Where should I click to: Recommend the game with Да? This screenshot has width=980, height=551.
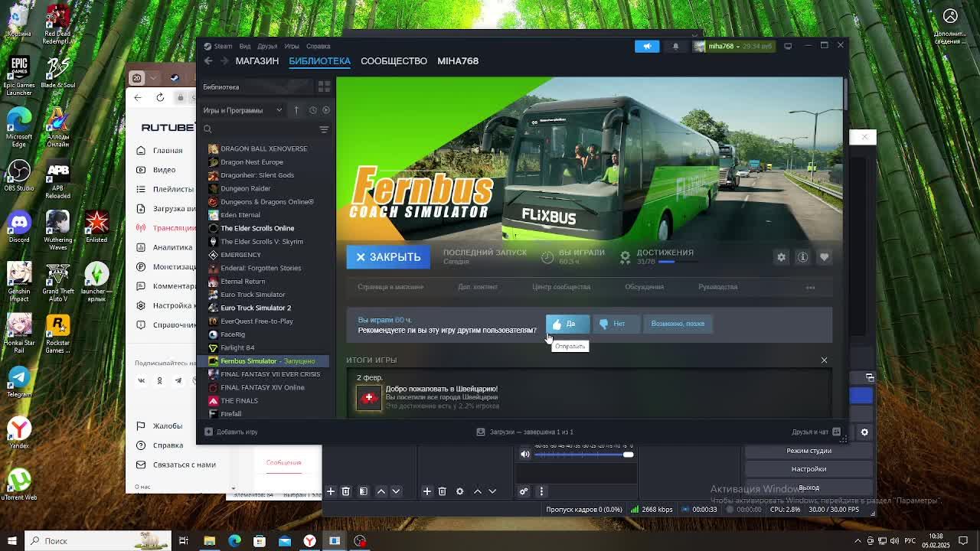click(567, 324)
